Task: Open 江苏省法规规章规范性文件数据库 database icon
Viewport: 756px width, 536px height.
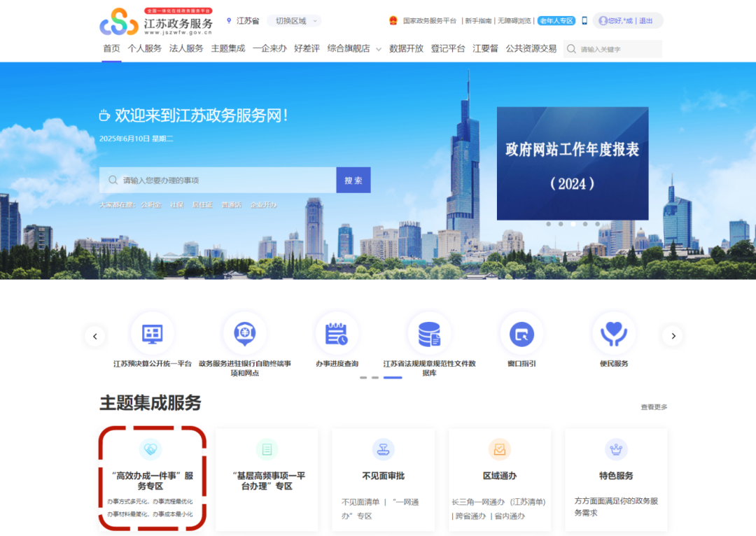Action: 429,334
